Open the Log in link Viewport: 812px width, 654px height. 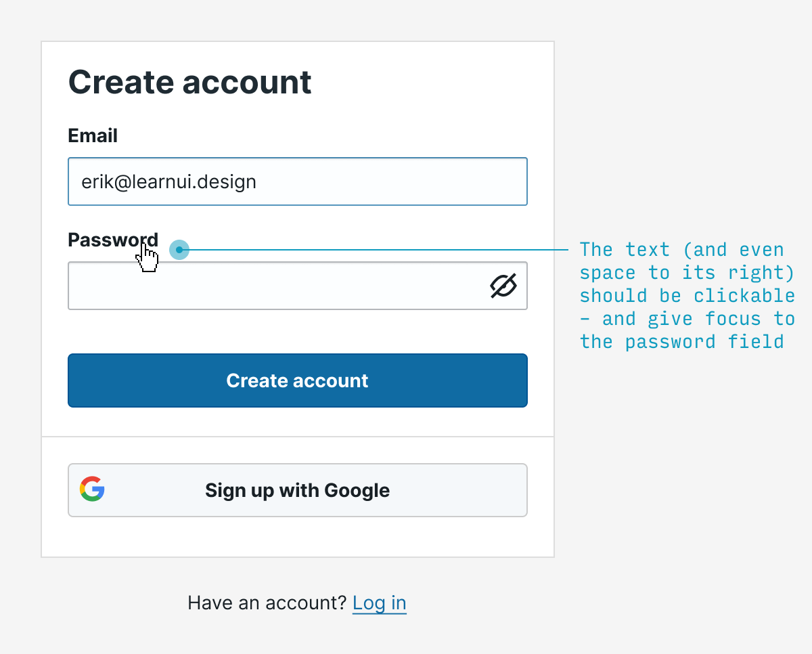click(x=379, y=603)
